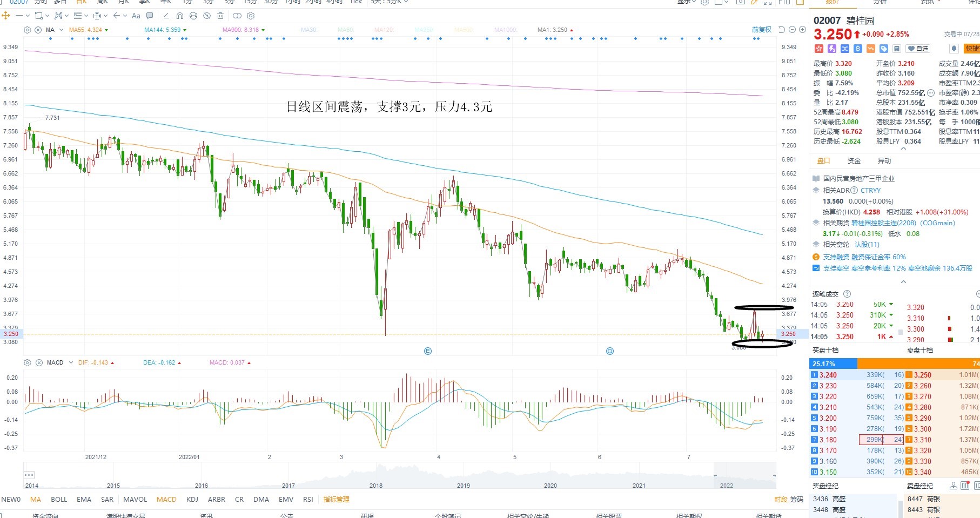The height and width of the screenshot is (518, 980).
Task: Open the MA55 line dropdown arrow
Action: [106, 30]
